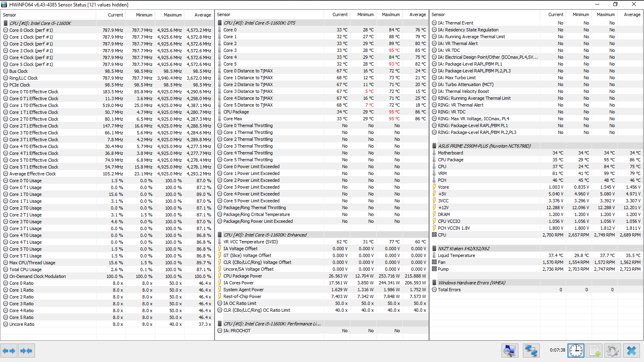Click the 253.716 W maximum package power value
Viewport: 644px width, 362px height.
pos(389,276)
